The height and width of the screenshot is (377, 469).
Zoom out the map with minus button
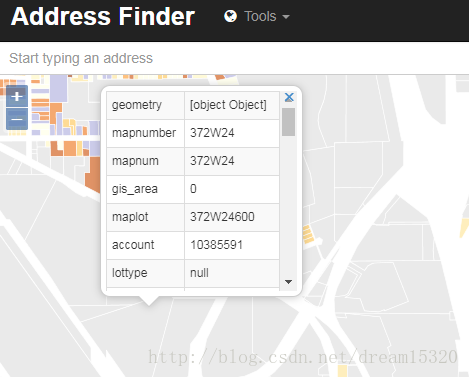click(17, 119)
